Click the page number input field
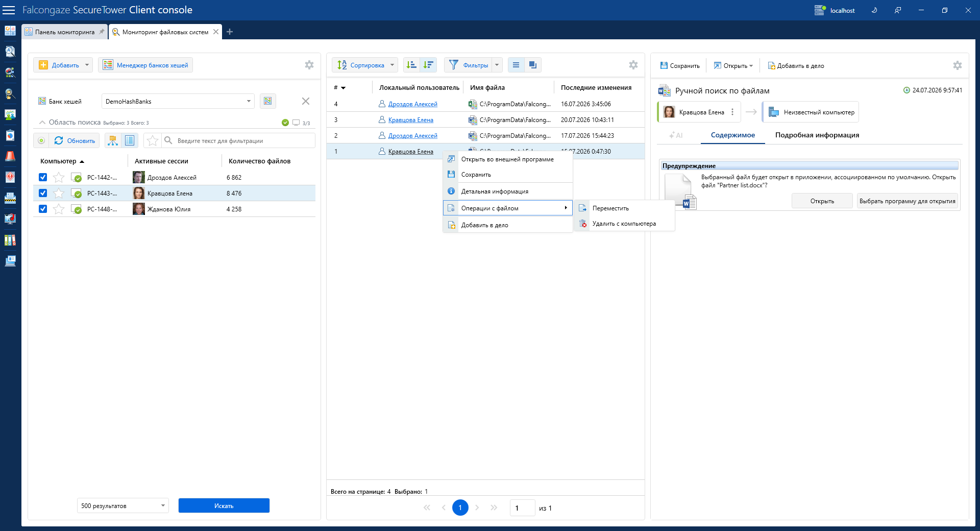The height and width of the screenshot is (531, 980). point(522,508)
